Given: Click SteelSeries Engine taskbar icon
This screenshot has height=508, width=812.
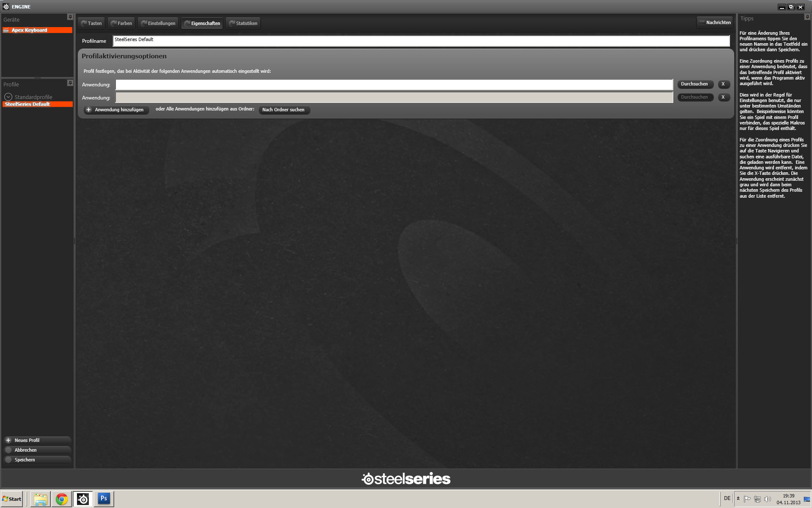Looking at the screenshot, I should (x=83, y=500).
